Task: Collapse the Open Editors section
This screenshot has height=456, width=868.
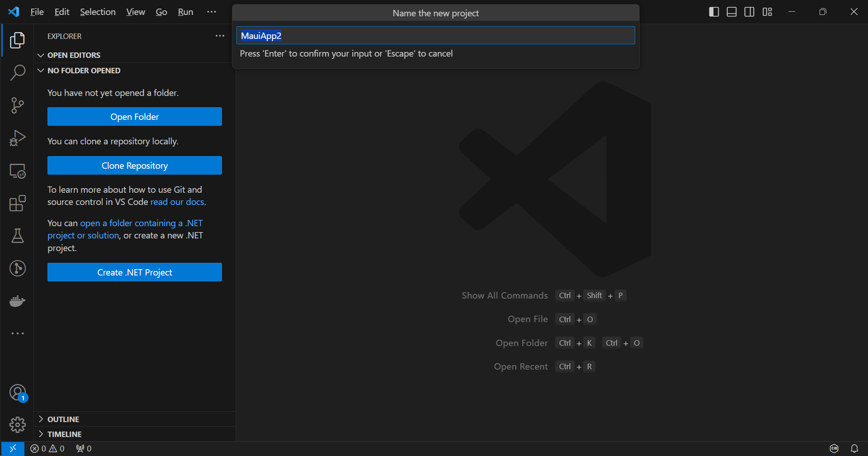Action: click(135, 55)
